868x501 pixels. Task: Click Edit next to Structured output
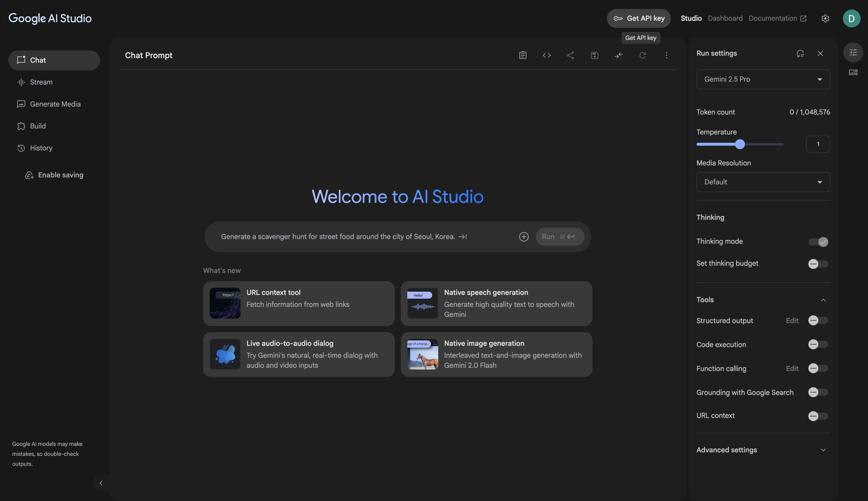point(792,321)
